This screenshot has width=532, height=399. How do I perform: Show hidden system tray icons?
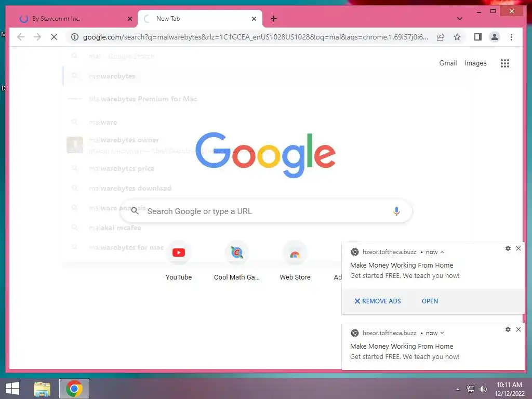point(458,389)
